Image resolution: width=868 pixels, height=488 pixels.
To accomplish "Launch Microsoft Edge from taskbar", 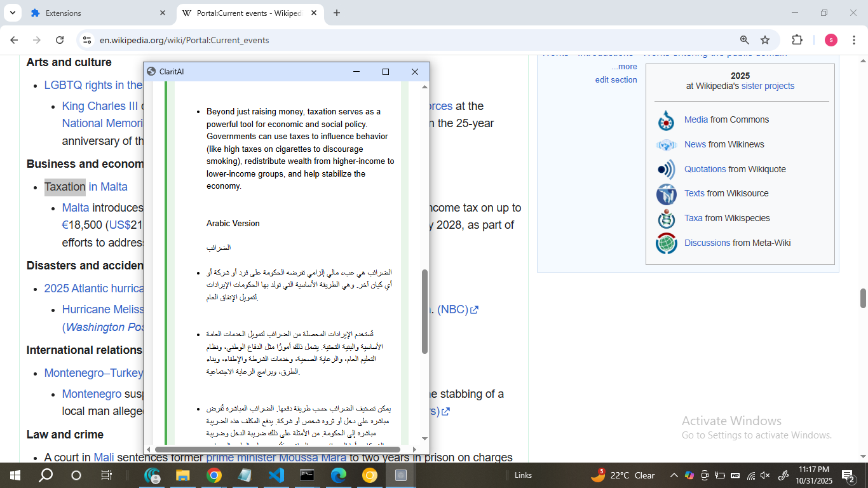I will click(x=338, y=475).
